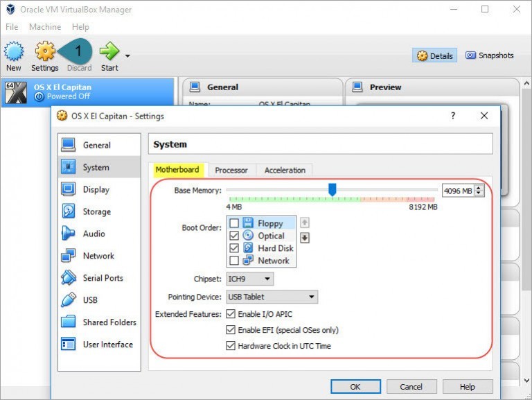Viewport: 532px width, 400px height.
Task: Click the scroll up arrow in details pane
Action: 526,83
